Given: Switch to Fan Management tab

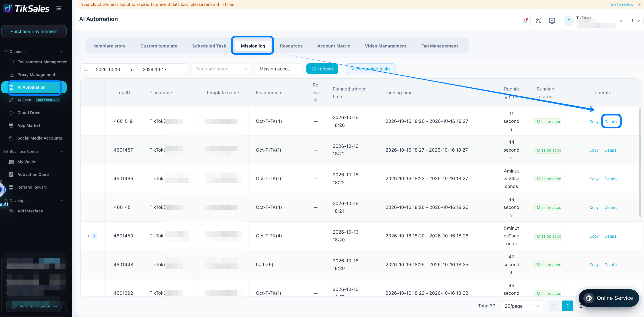Looking at the screenshot, I should (x=439, y=46).
